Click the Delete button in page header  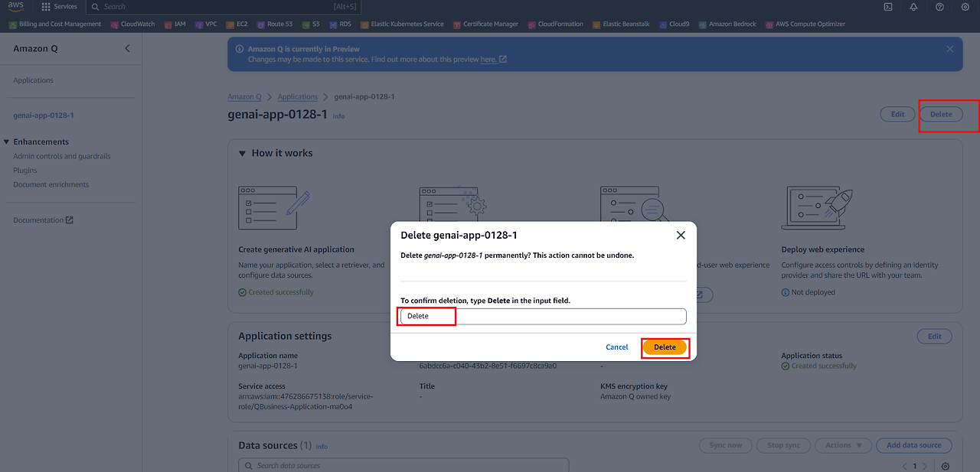point(941,114)
